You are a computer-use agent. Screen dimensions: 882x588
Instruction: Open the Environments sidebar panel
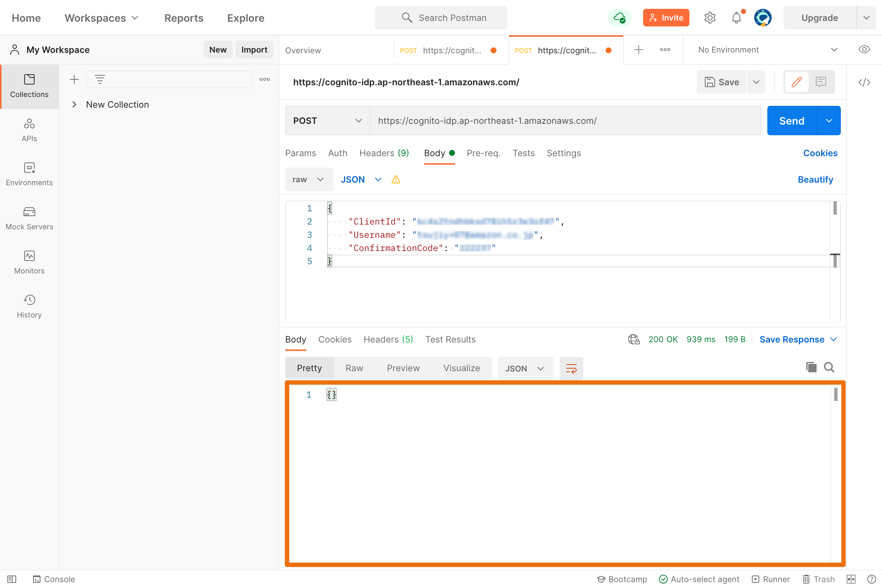coord(29,174)
